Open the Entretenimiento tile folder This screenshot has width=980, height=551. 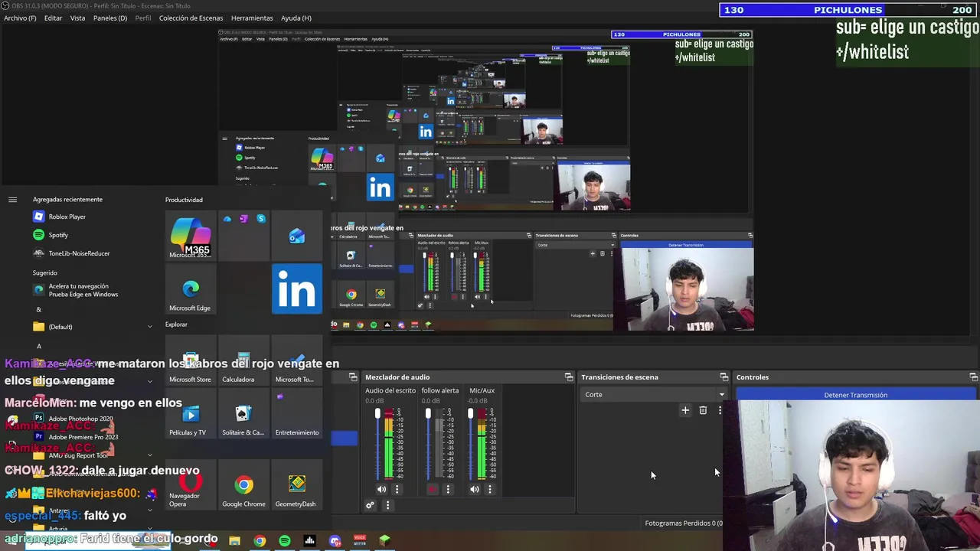(x=297, y=414)
